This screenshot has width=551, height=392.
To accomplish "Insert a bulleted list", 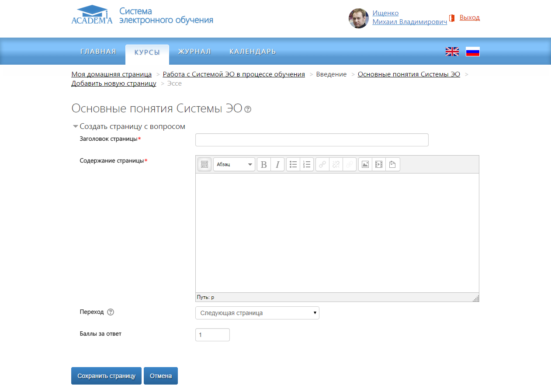I will (293, 164).
